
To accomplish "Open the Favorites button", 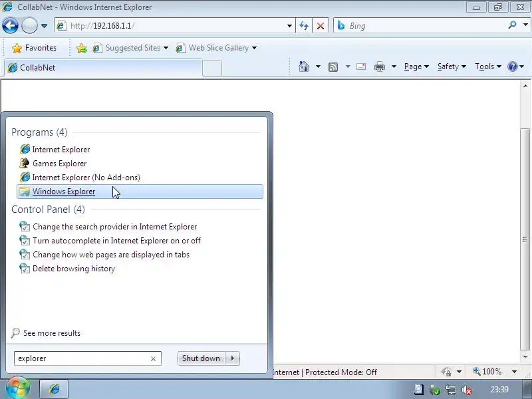I will tap(34, 48).
